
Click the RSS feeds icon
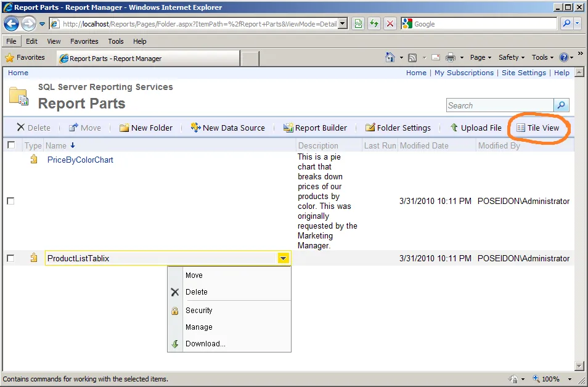coord(412,58)
